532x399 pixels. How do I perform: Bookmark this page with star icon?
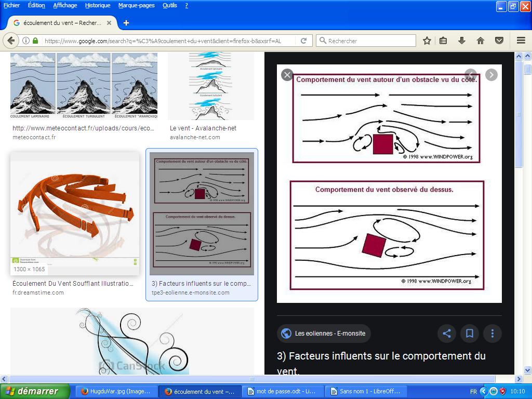pos(427,41)
